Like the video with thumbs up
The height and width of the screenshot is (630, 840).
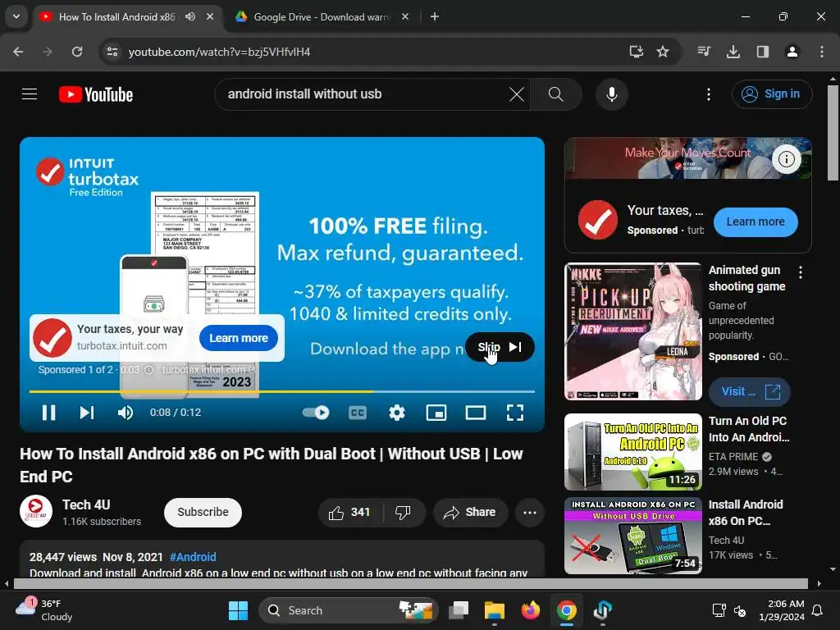(x=350, y=513)
